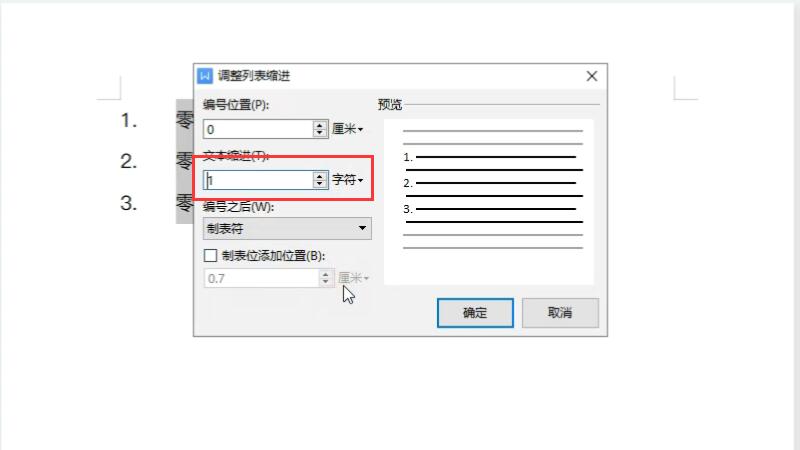Image resolution: width=800 pixels, height=450 pixels.
Task: Click the list preview pane
Action: [x=489, y=202]
